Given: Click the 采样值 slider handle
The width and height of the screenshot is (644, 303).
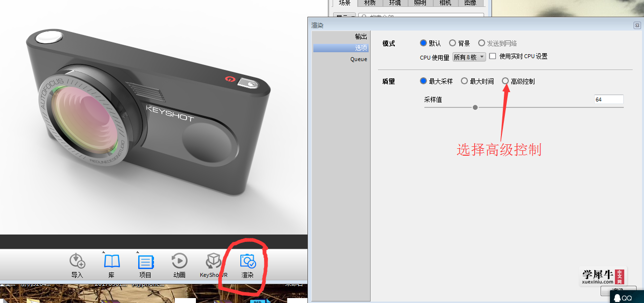Looking at the screenshot, I should 475,107.
